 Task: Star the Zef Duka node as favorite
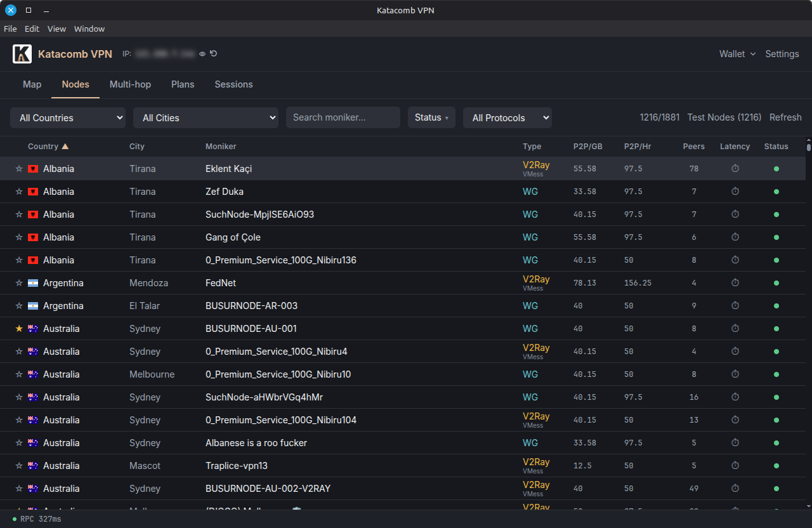(19, 192)
